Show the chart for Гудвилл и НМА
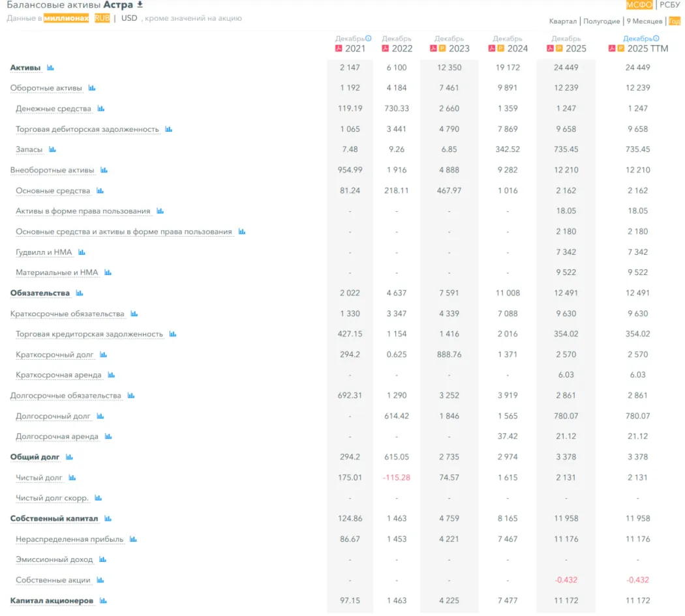685x616 pixels. pyautogui.click(x=82, y=252)
